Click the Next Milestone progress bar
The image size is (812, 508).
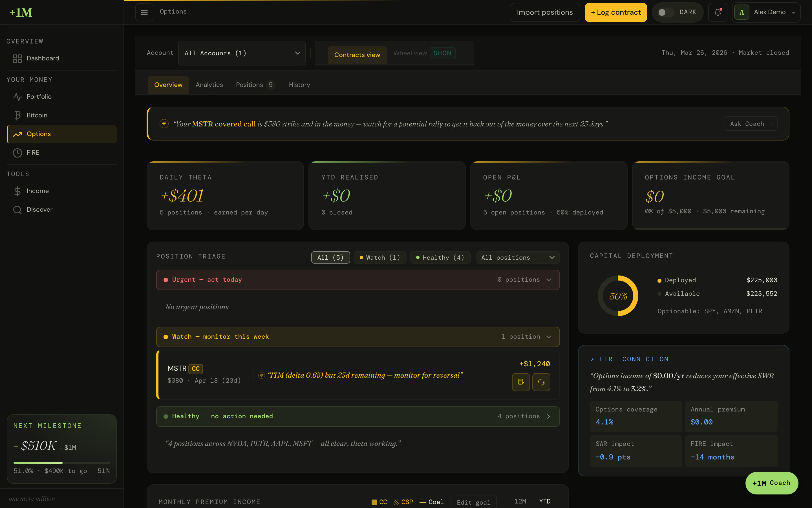[x=61, y=463]
